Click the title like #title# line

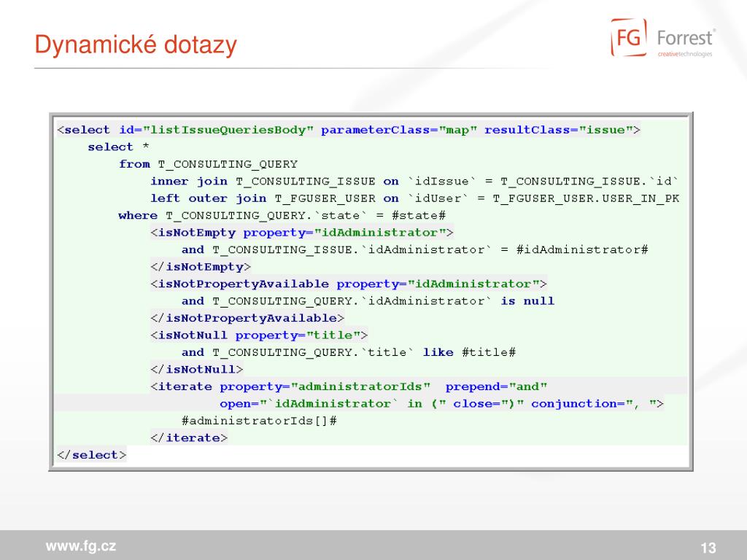click(349, 352)
